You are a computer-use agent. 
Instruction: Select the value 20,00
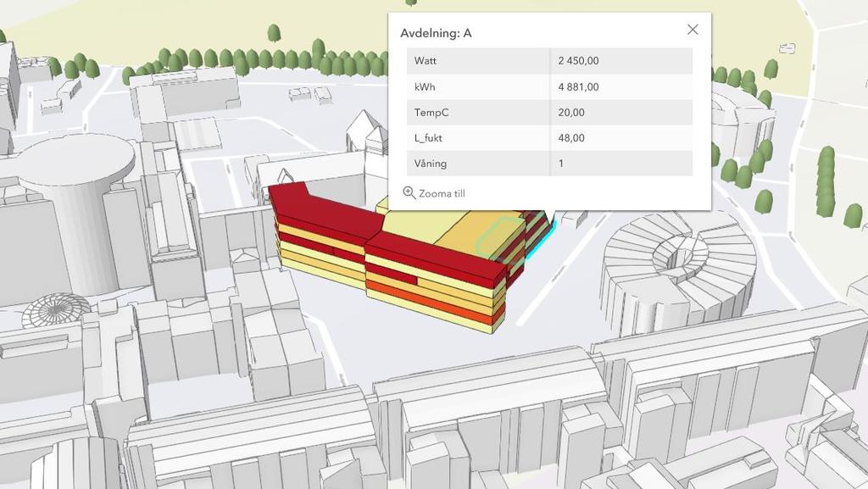point(571,113)
